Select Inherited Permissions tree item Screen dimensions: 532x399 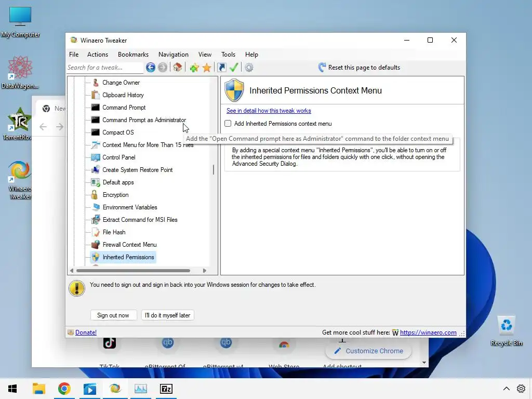128,257
